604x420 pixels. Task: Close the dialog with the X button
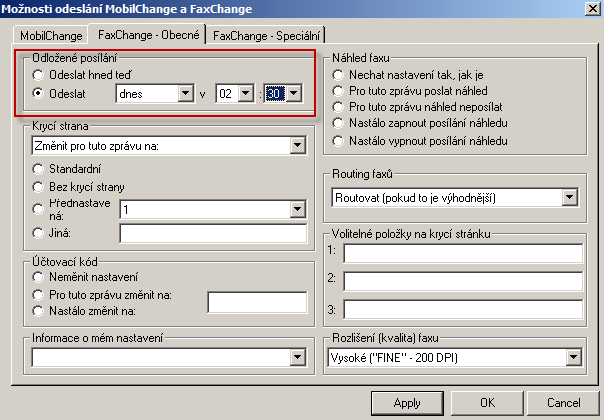coord(592,8)
